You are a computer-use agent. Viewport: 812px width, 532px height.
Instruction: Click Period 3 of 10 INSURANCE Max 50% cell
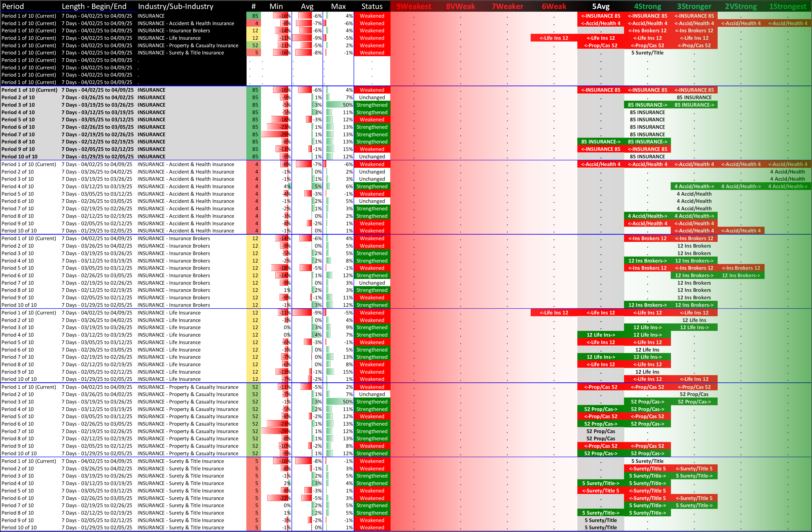pos(339,105)
